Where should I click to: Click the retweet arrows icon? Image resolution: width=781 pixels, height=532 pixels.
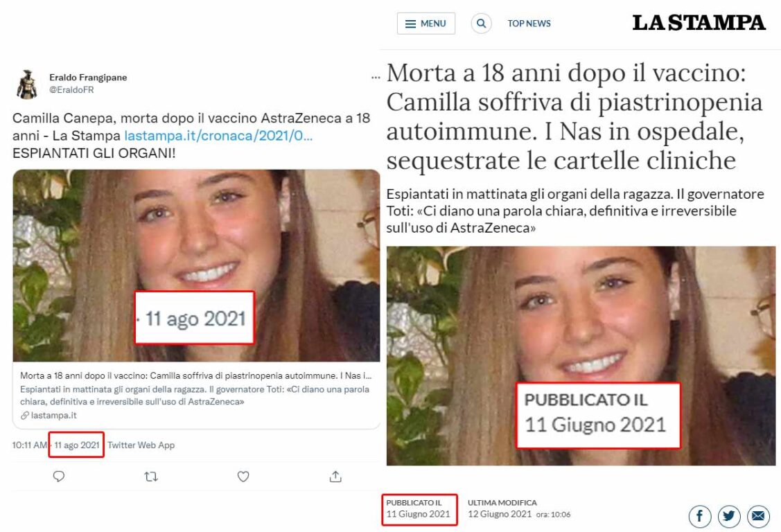click(151, 477)
